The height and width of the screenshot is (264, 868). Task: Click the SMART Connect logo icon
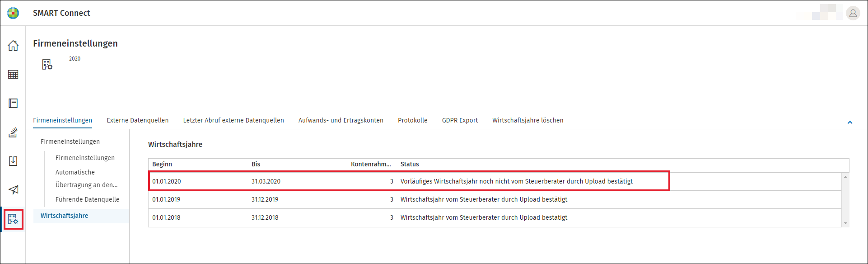point(13,13)
